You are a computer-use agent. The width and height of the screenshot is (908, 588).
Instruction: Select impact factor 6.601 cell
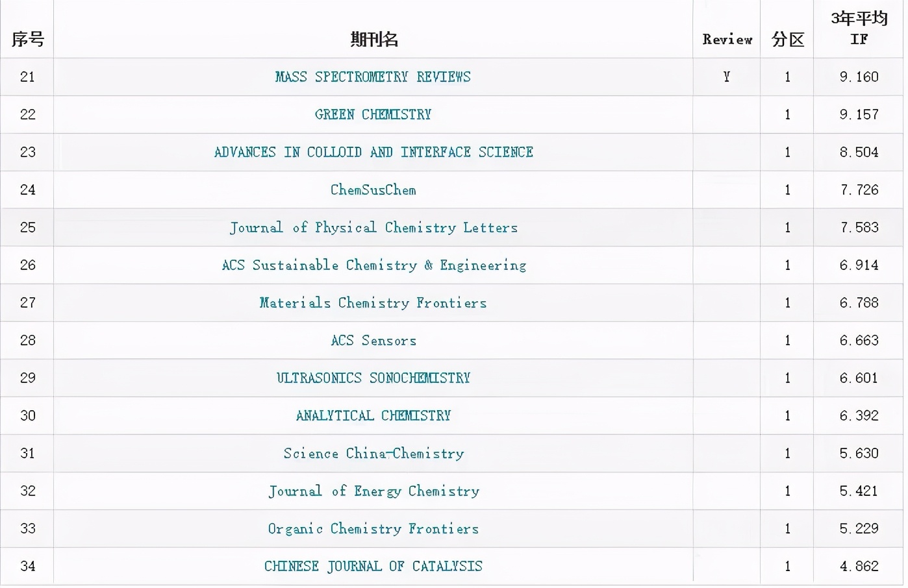pos(859,378)
